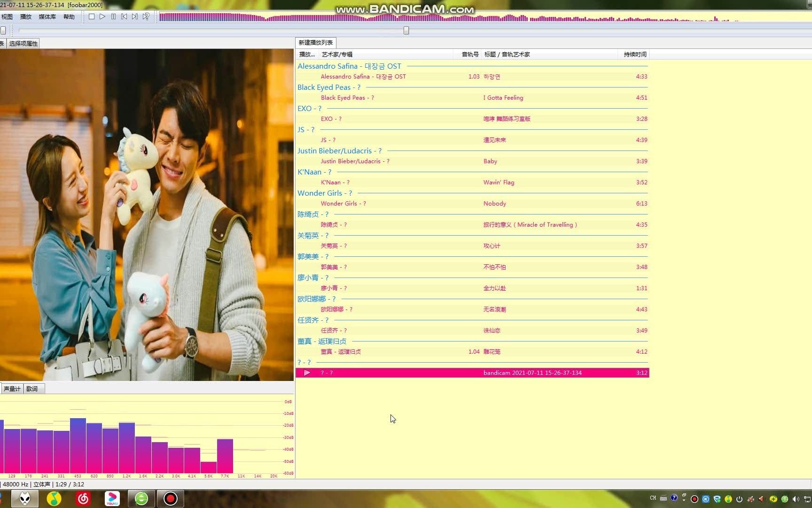Click the seek bar thumb handle
This screenshot has width=812, height=508.
406,31
